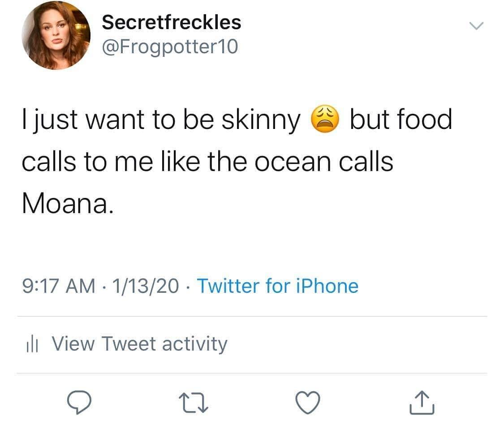This screenshot has height=424, width=504.
Task: Open Secretfreckles profile picture
Action: (56, 35)
